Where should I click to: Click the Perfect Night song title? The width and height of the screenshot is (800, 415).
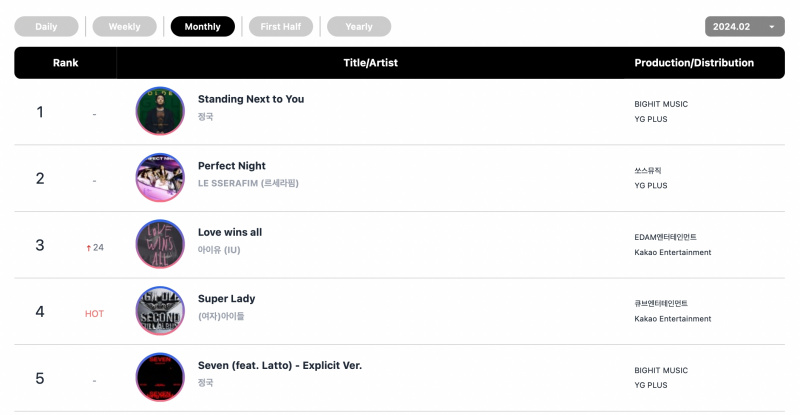point(232,166)
